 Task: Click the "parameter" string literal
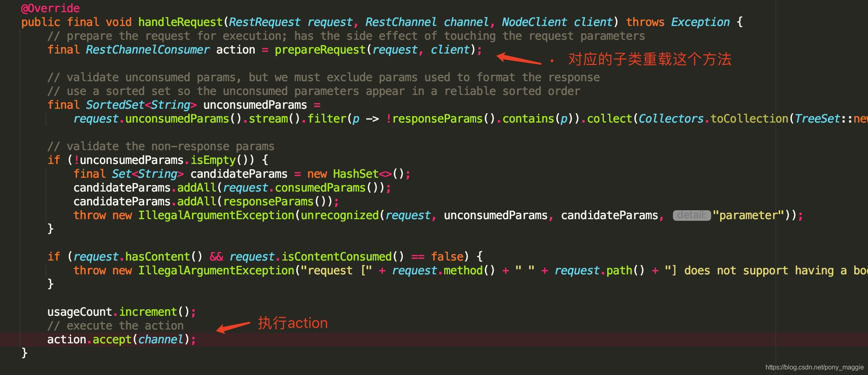(x=748, y=215)
